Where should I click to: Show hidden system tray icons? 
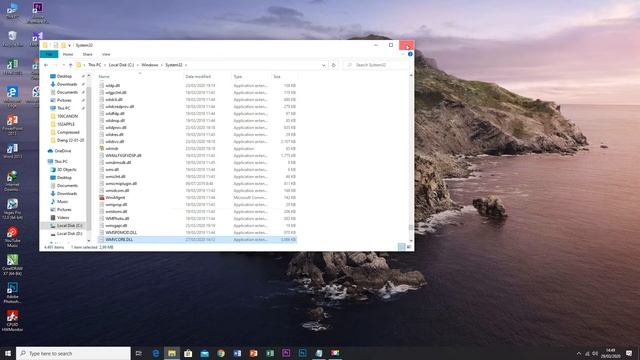[578, 353]
